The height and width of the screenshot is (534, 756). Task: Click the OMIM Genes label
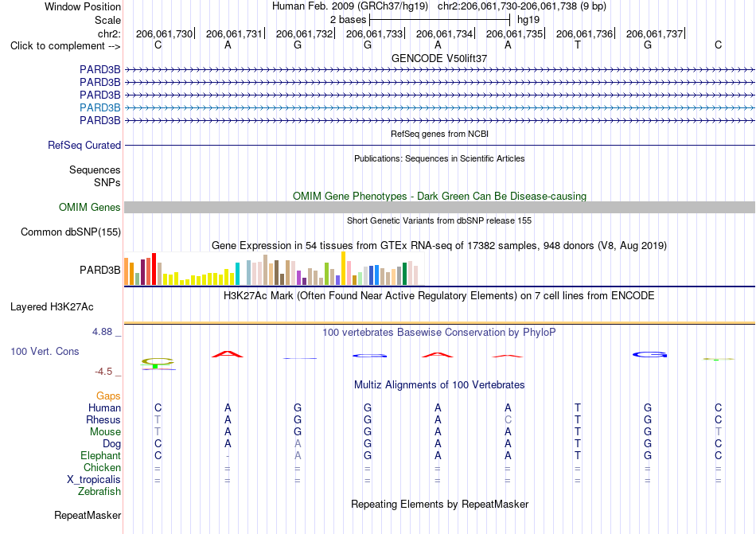pyautogui.click(x=90, y=207)
